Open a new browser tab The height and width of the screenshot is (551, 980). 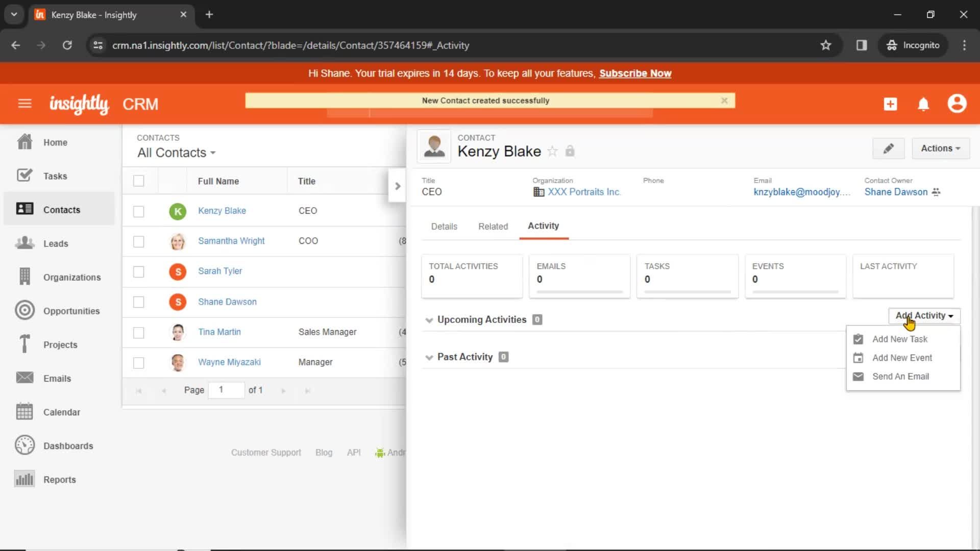point(209,14)
